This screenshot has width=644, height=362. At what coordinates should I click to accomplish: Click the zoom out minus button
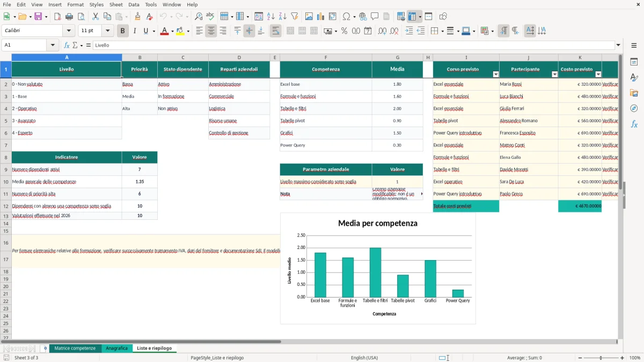coord(580,358)
